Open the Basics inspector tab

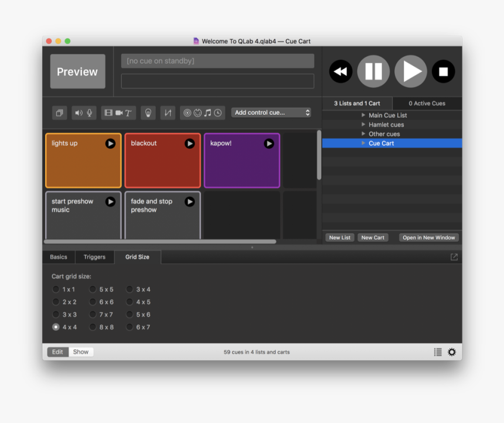59,257
